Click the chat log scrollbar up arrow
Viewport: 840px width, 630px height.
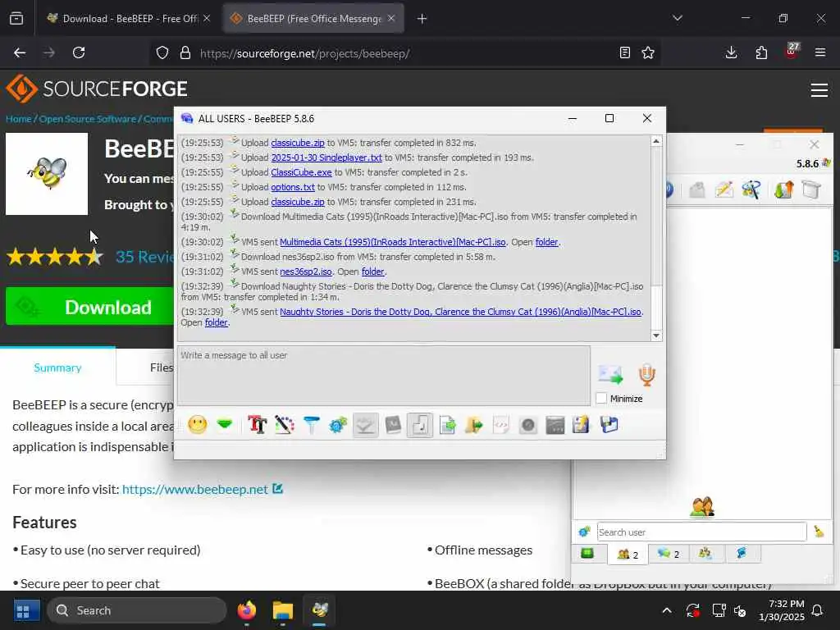(656, 141)
